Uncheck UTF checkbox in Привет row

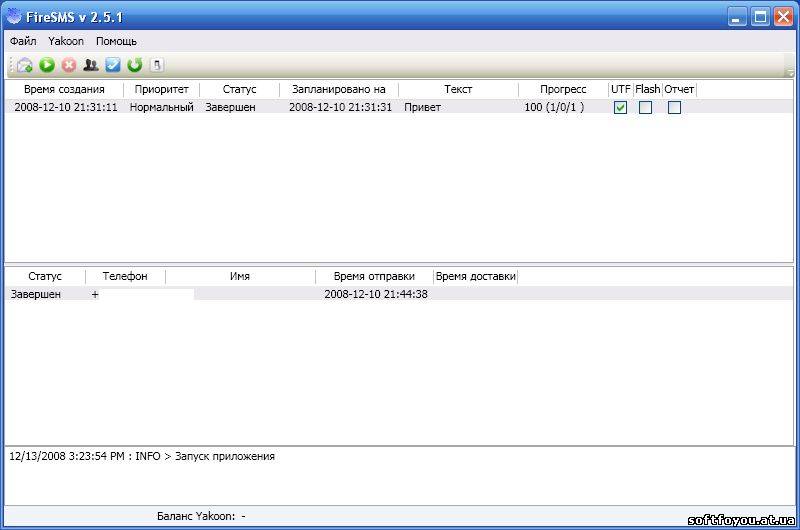[620, 107]
